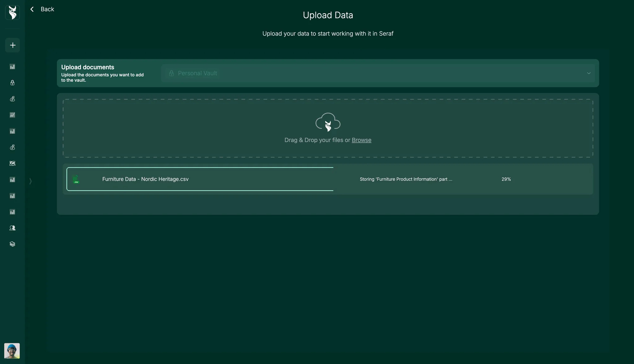The width and height of the screenshot is (634, 364).
Task: Click the Seraf fox logo
Action: [x=12, y=13]
